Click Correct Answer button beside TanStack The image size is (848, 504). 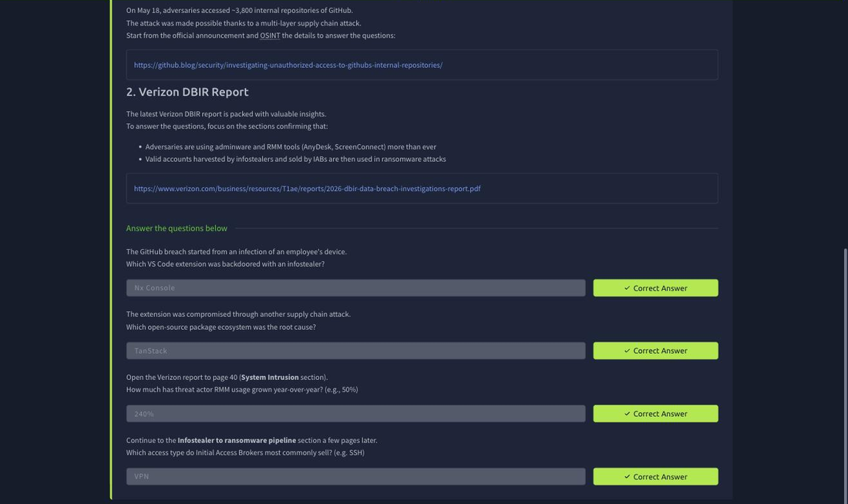pyautogui.click(x=655, y=351)
